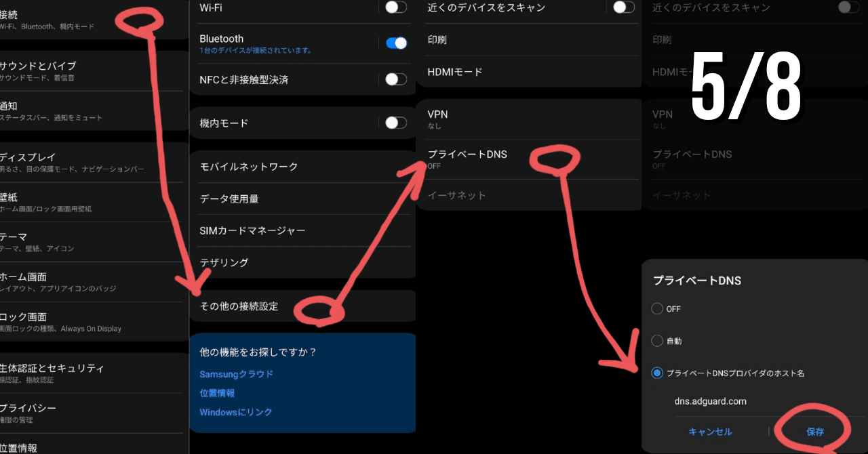Toggle the 機内モード switch
Screen dimensions: 868x454
[396, 123]
